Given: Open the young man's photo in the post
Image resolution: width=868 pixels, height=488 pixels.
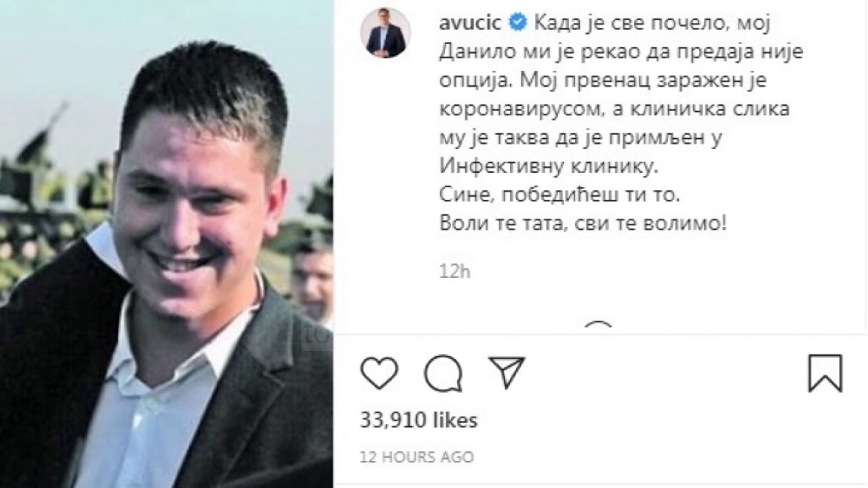Looking at the screenshot, I should 166,244.
